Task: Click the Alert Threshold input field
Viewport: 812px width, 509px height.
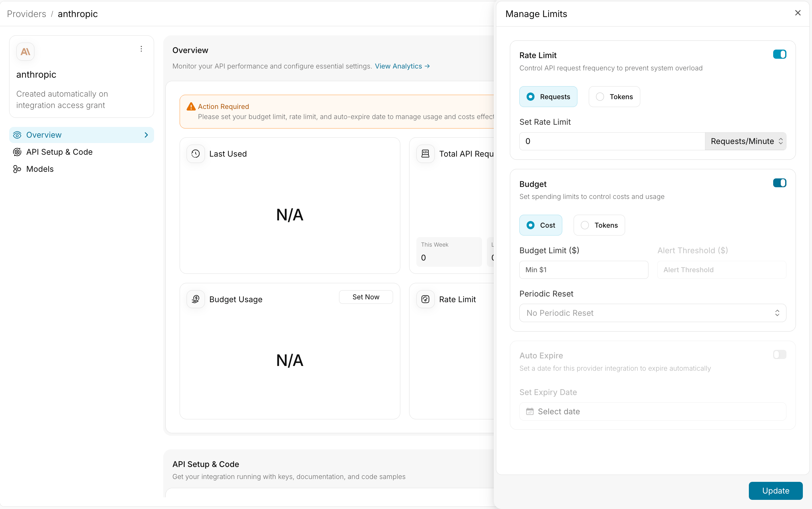Action: 721,270
